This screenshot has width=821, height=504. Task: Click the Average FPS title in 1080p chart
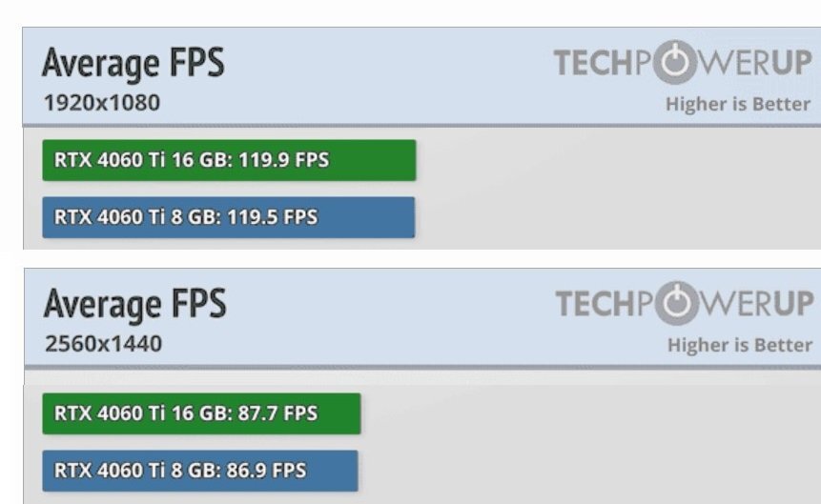click(x=133, y=63)
